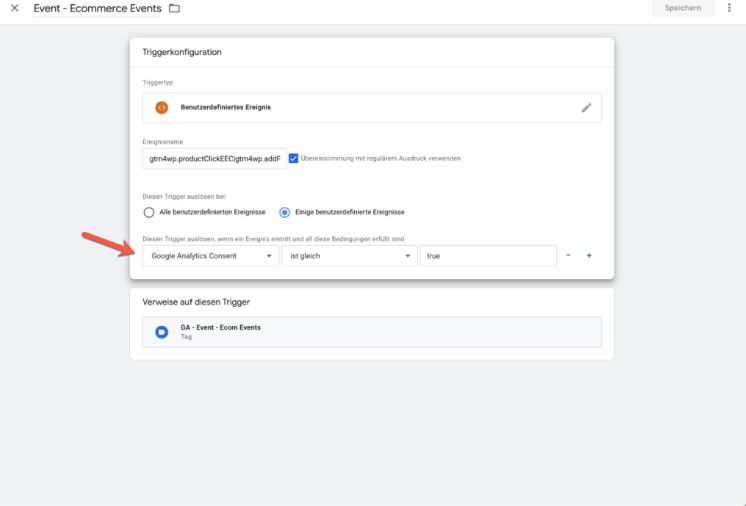The width and height of the screenshot is (746, 506).
Task: Open the ist gleich operator dropdown
Action: (350, 256)
